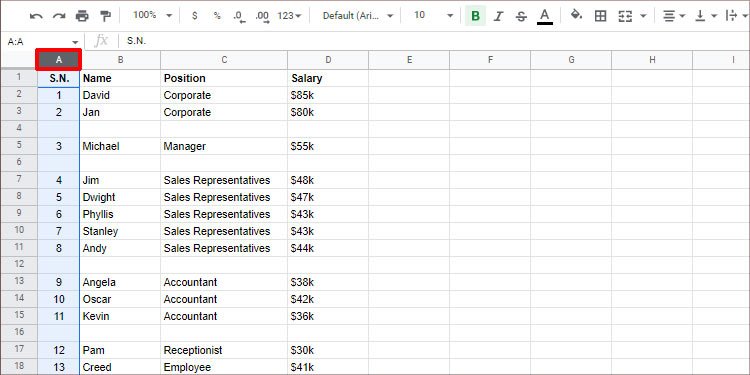The image size is (750, 375).
Task: Open the 100% zoom dropdown
Action: tap(152, 15)
